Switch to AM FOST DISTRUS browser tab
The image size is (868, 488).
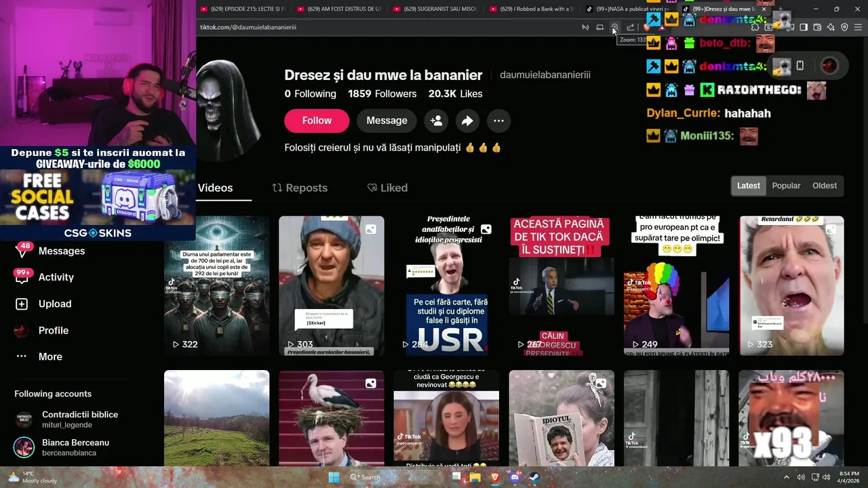click(340, 9)
